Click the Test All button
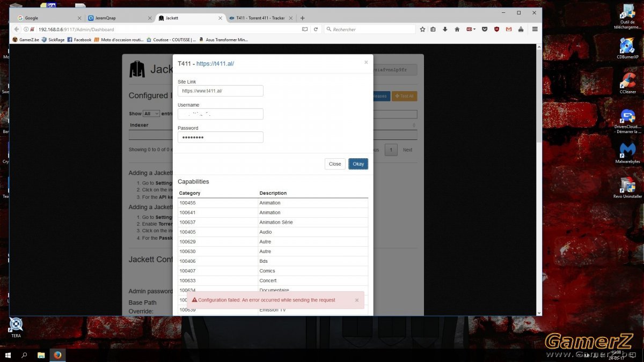The height and width of the screenshot is (362, 644). coord(404,96)
